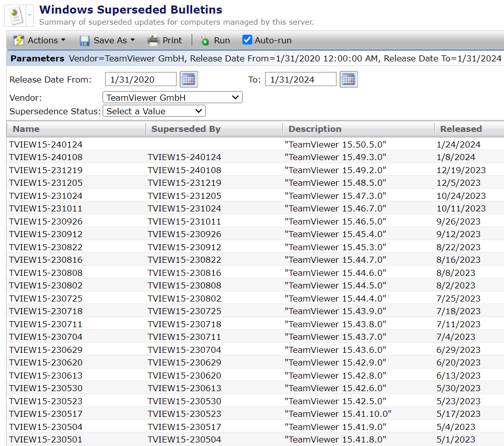Select TVIEW15-230501 in the Name column

tap(46, 439)
